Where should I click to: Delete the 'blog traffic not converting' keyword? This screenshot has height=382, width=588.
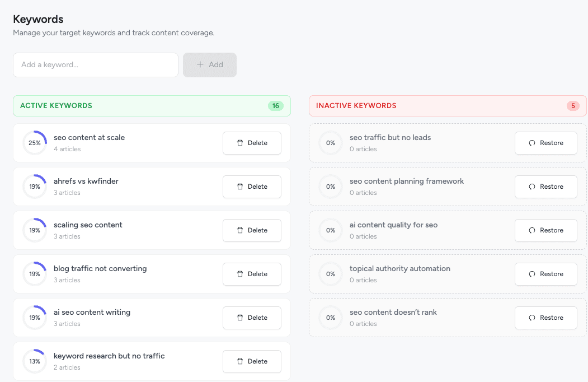pyautogui.click(x=252, y=274)
